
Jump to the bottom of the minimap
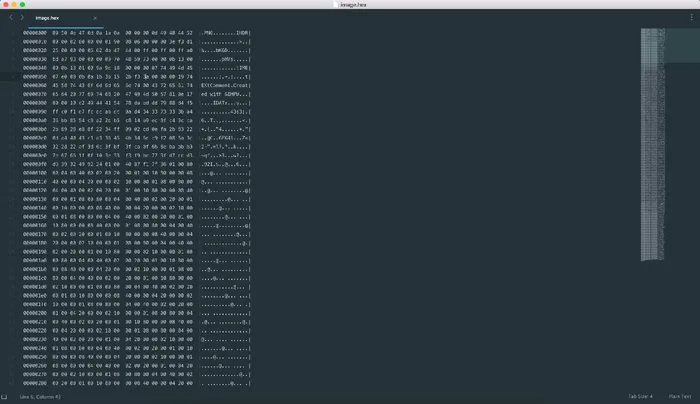coord(652,257)
